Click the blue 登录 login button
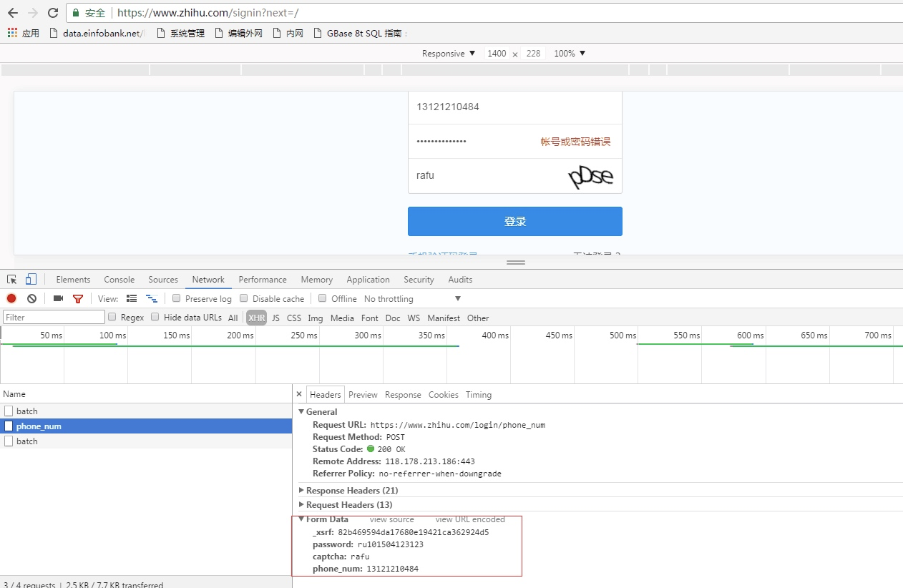This screenshot has height=588, width=903. (514, 222)
